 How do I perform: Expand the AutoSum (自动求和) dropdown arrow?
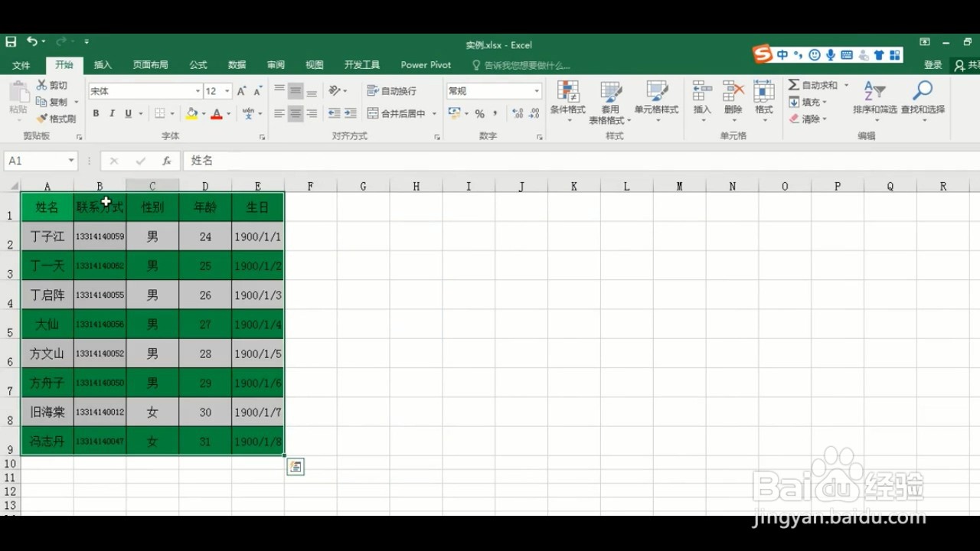(846, 85)
